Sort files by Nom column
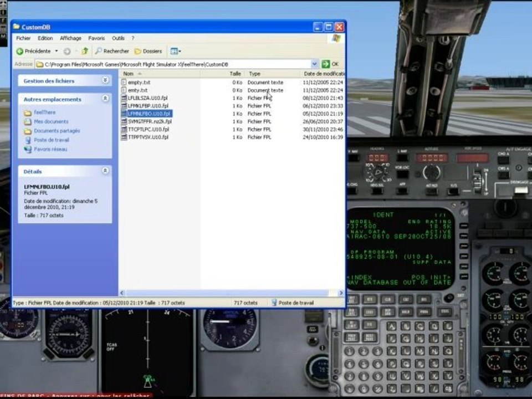The image size is (532, 399). 160,74
